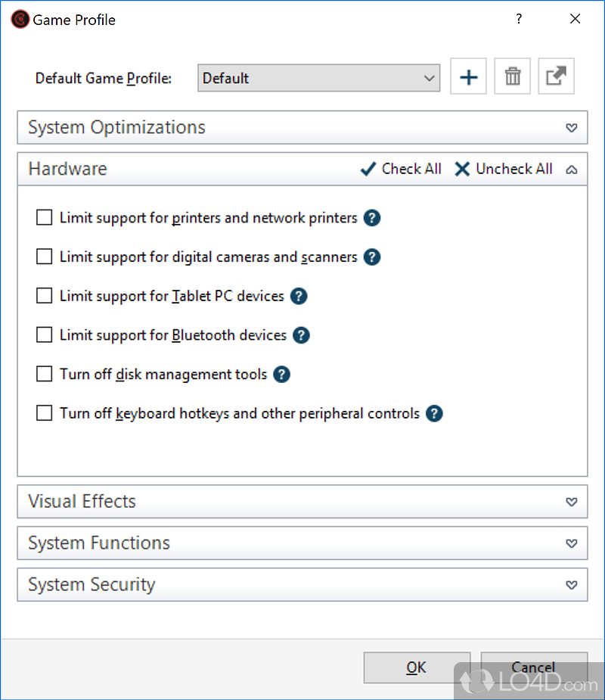Check turn off disk management tools
Screen dimensions: 605x700
45,375
